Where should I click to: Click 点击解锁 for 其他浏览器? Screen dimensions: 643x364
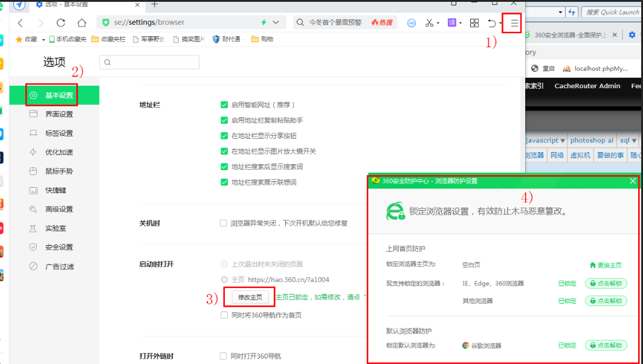coord(606,301)
